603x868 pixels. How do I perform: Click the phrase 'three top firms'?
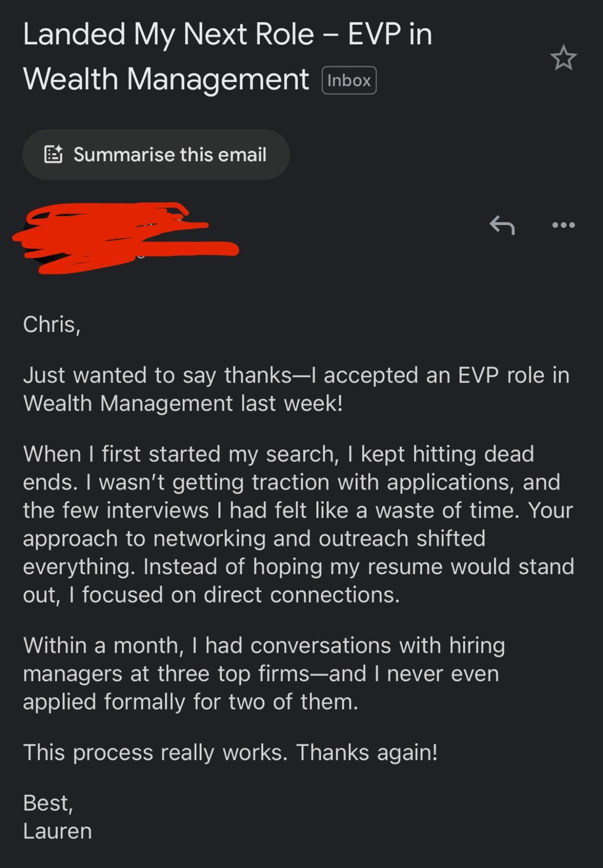pyautogui.click(x=233, y=674)
